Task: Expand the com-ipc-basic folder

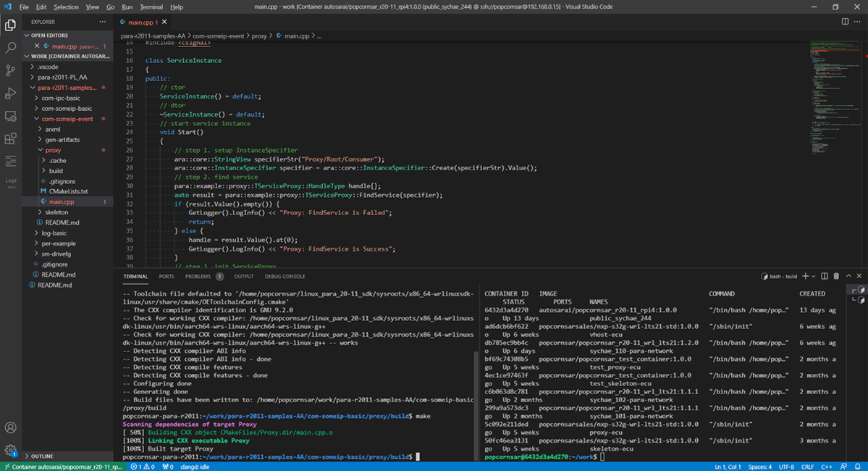Action: click(x=61, y=98)
